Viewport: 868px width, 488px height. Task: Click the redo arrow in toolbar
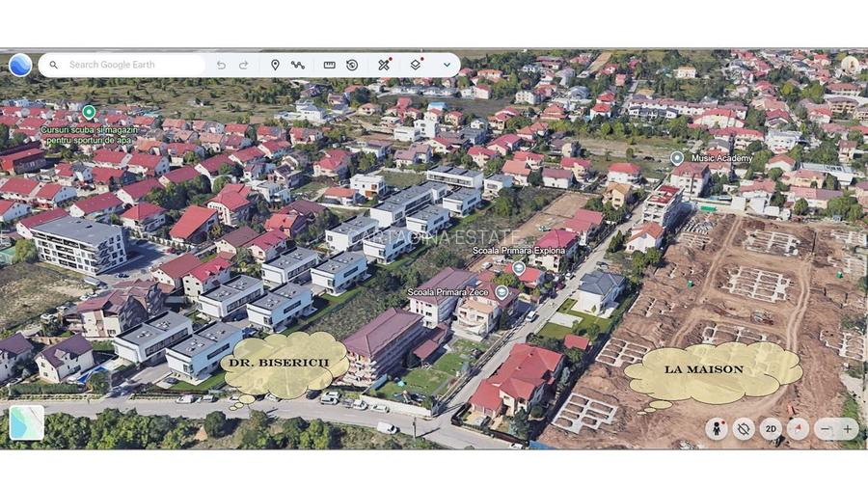[x=244, y=65]
